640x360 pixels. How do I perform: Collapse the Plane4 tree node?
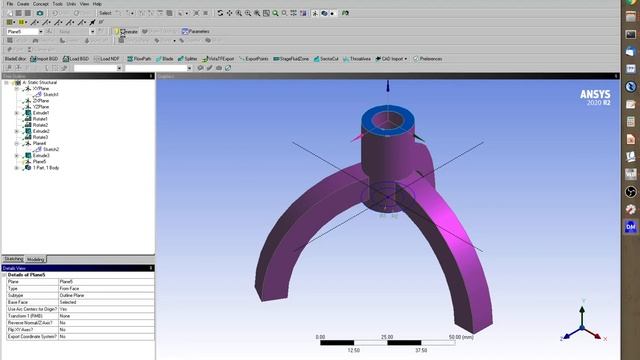[x=17, y=144]
